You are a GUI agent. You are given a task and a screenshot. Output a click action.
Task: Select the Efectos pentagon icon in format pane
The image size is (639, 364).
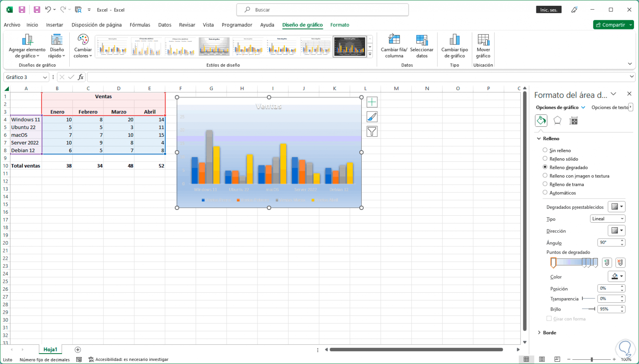tap(557, 121)
